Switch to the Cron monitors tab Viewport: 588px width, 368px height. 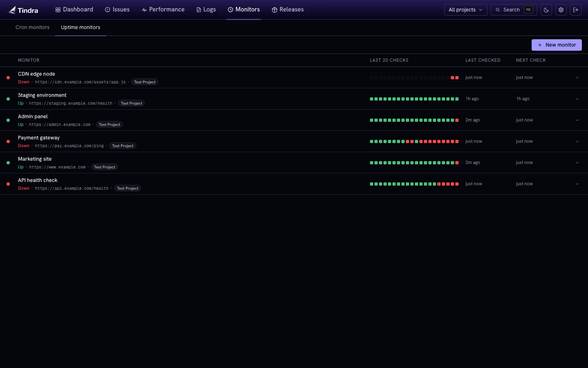pyautogui.click(x=32, y=27)
